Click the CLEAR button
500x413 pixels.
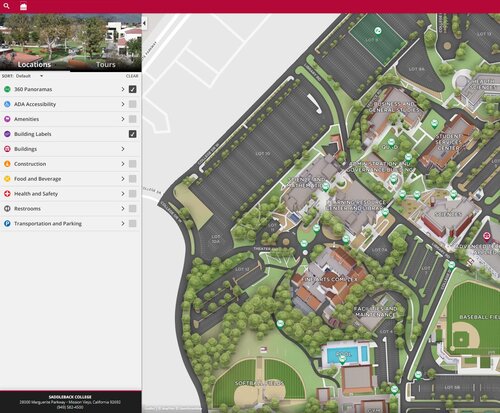point(132,76)
